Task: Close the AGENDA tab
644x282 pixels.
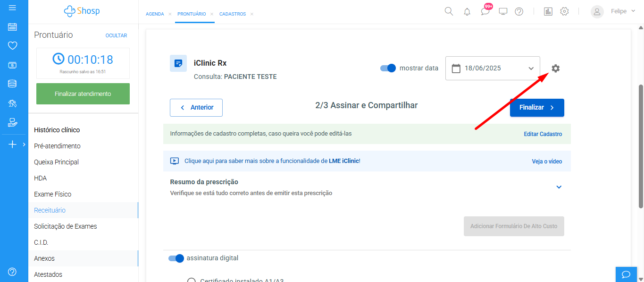Action: click(170, 14)
